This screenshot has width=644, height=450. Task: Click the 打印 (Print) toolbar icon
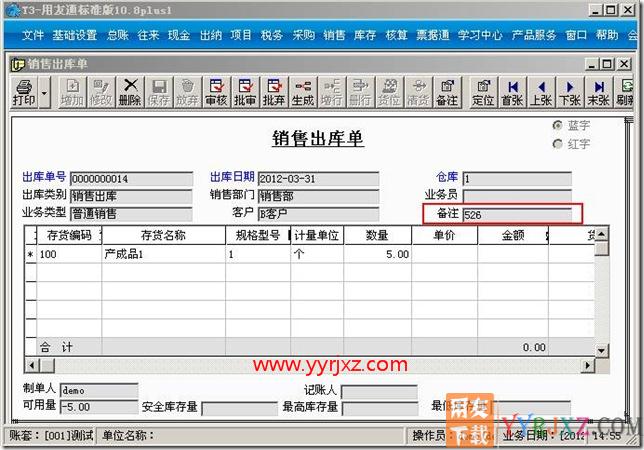(22, 93)
